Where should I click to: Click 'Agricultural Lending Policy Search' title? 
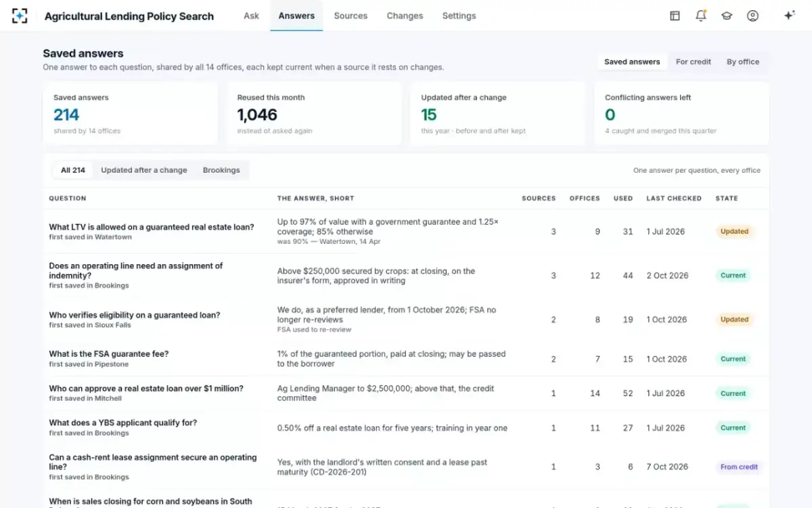pos(129,16)
